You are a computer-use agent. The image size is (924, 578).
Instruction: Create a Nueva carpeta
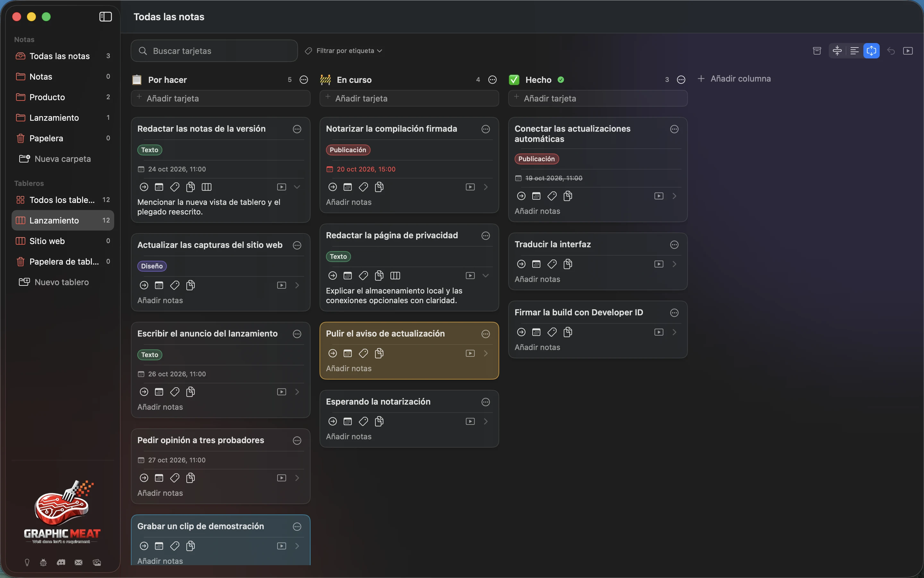[56, 159]
